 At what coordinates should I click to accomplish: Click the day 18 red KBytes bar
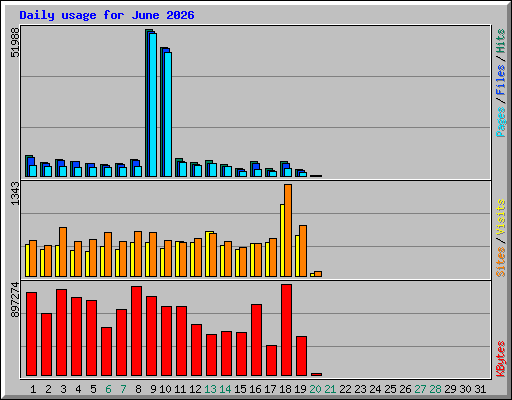tap(286, 330)
